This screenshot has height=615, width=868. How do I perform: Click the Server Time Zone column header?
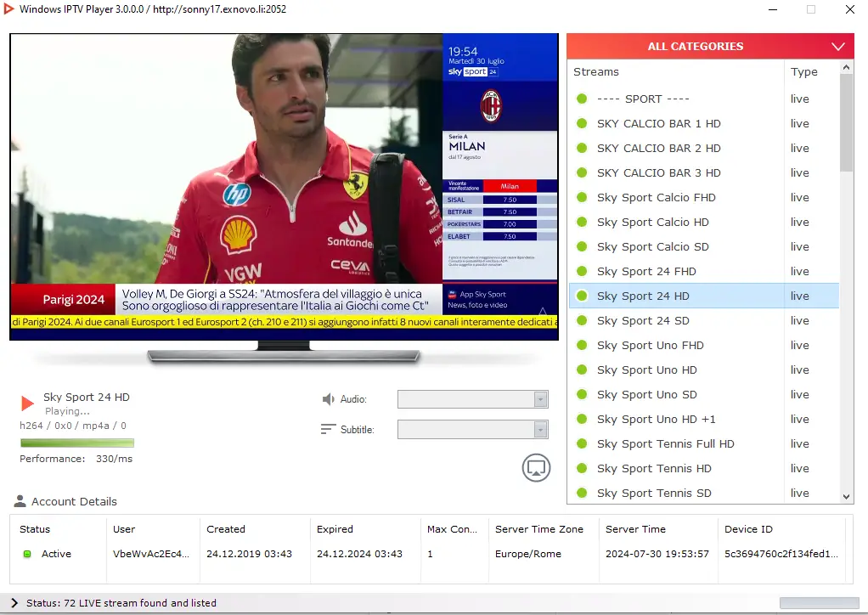pos(539,529)
